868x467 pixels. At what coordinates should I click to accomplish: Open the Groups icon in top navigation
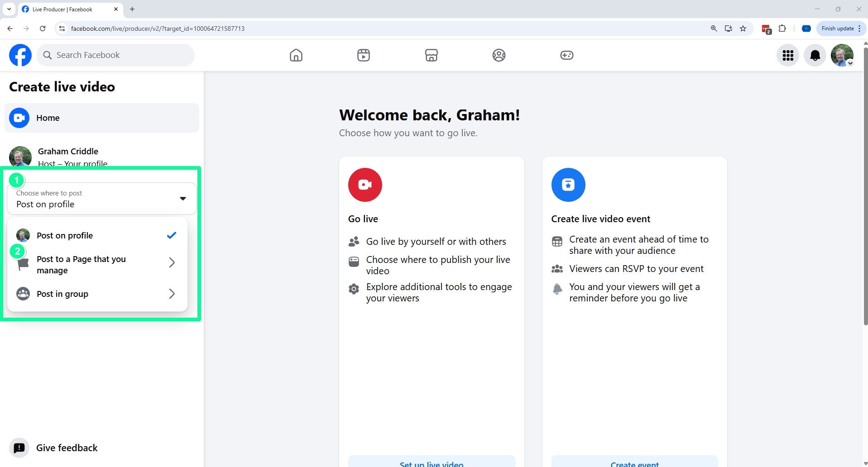tap(499, 55)
